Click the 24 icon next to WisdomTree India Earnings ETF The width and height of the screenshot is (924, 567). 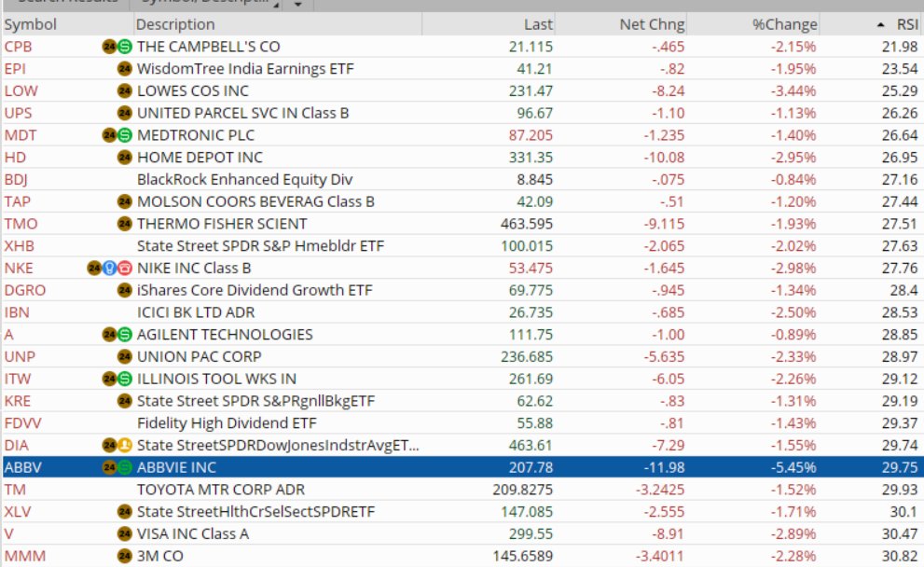tap(124, 69)
